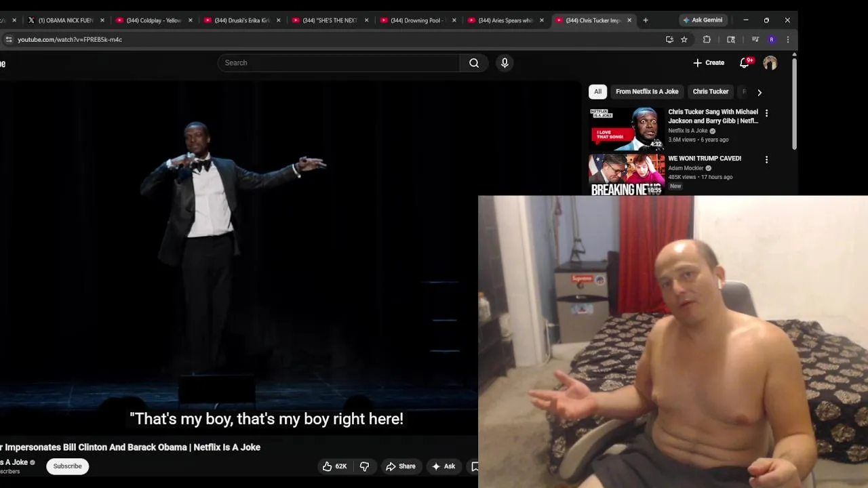Close the Coldplay - Yellow tab
The width and height of the screenshot is (868, 488).
(191, 20)
